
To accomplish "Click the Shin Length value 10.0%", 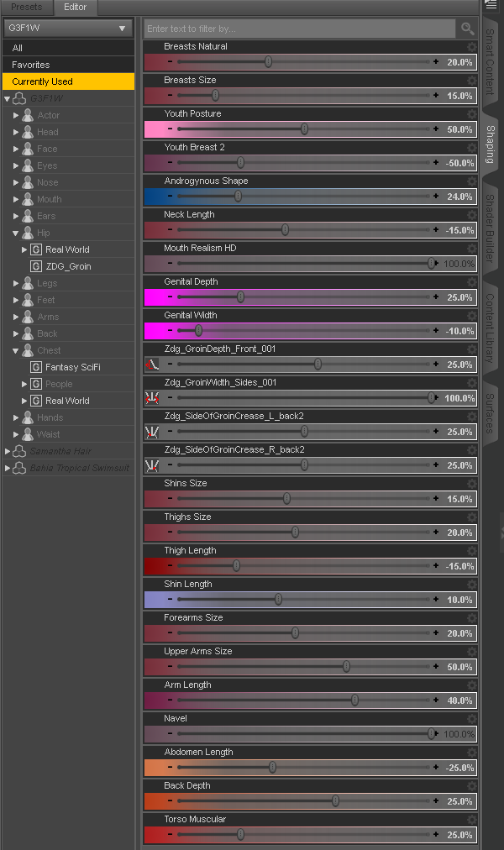I will click(x=459, y=600).
